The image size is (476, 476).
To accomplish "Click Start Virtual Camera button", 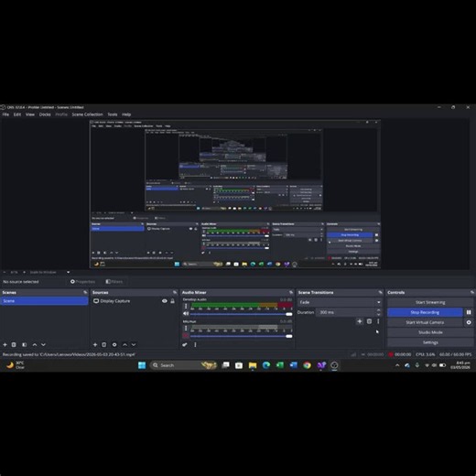I will pyautogui.click(x=425, y=322).
